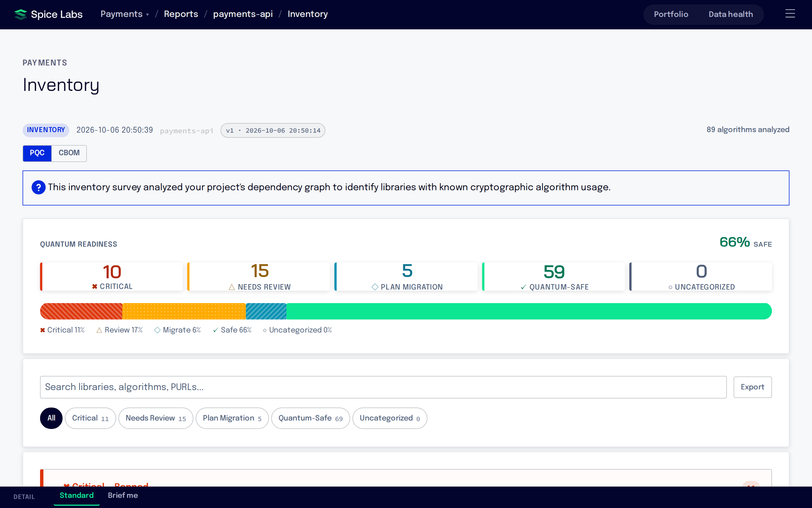This screenshot has height=508, width=812.
Task: Filter by Plan Migration 5 chip
Action: (232, 418)
